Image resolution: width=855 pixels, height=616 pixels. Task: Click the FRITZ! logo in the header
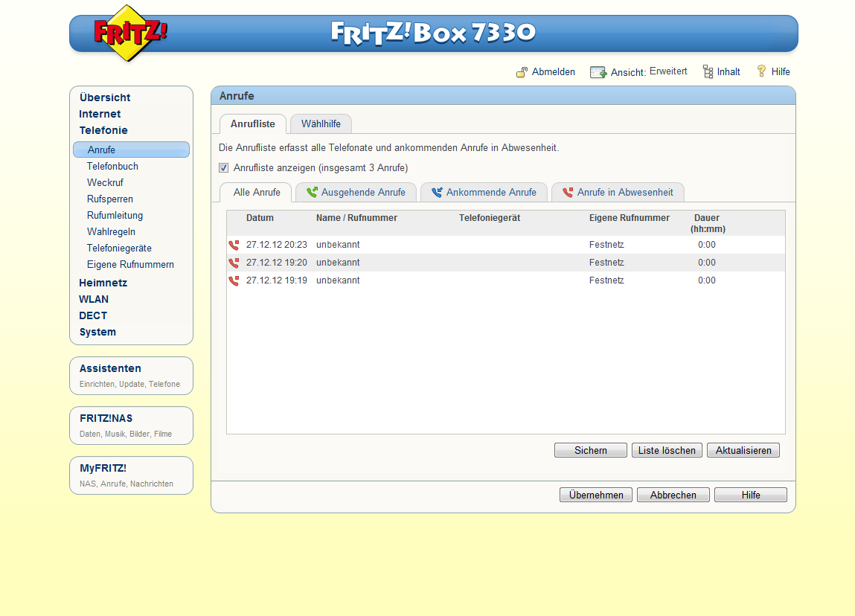point(129,33)
